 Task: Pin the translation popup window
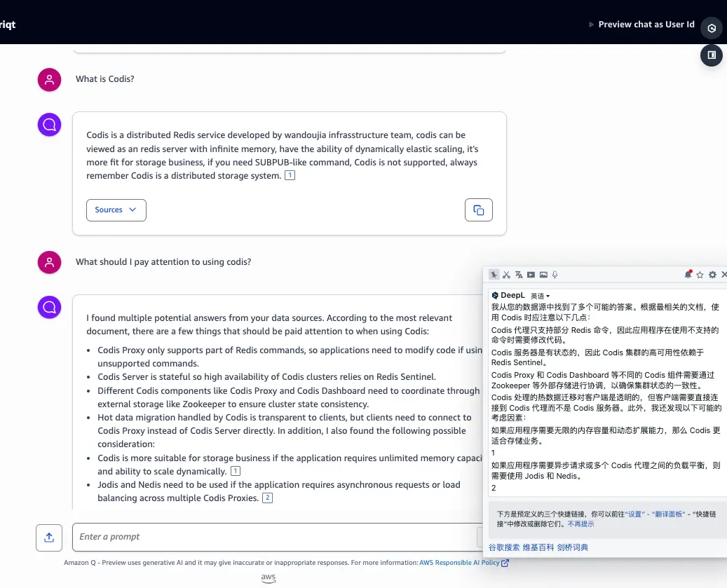pyautogui.click(x=494, y=275)
